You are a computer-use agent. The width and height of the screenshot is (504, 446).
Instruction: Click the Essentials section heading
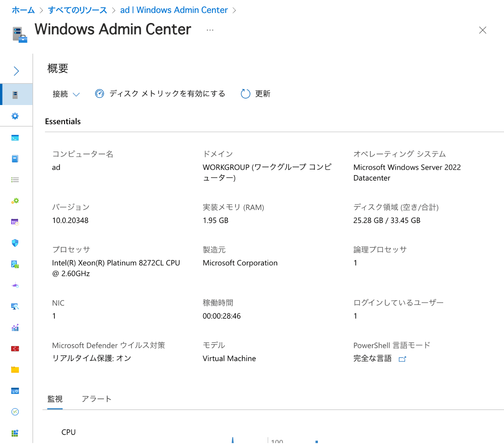click(x=63, y=122)
